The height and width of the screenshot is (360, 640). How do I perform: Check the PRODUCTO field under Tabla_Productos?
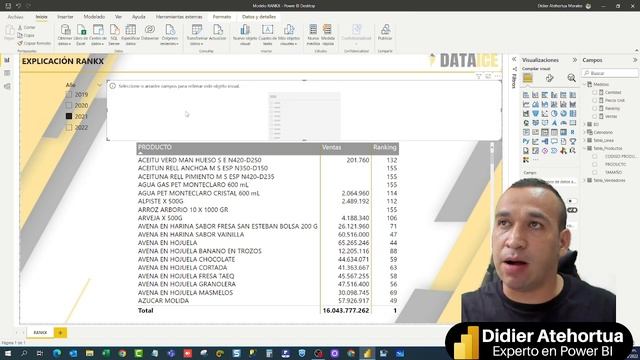coord(595,164)
